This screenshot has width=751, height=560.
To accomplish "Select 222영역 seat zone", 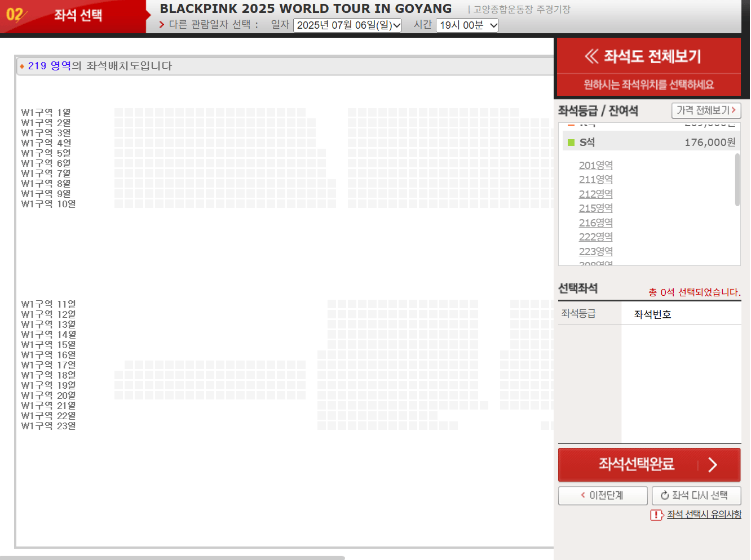I will click(595, 237).
